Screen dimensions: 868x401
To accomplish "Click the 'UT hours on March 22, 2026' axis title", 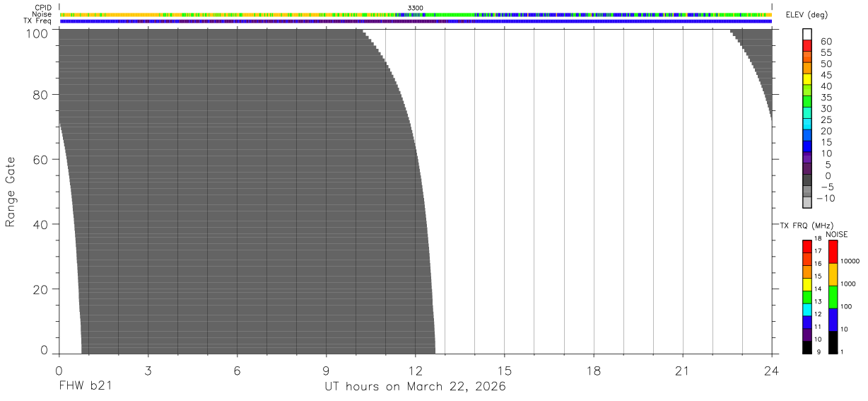I will [415, 387].
